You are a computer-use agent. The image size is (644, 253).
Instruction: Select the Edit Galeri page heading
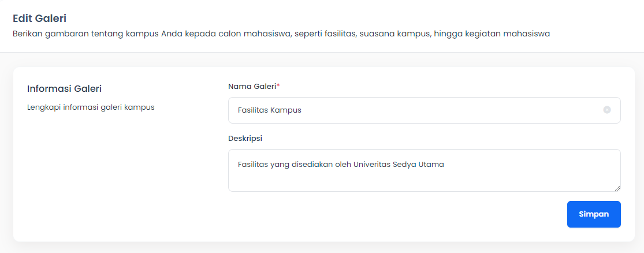[39, 18]
